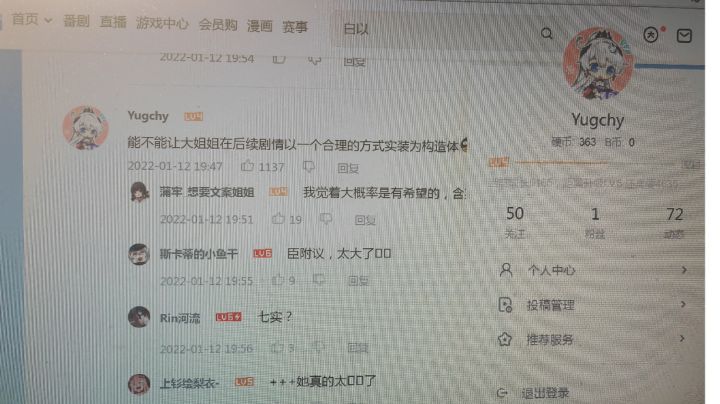Screen dimensions: 720x404
Task: Click Yugchy's comment avatar
Action: [86, 127]
